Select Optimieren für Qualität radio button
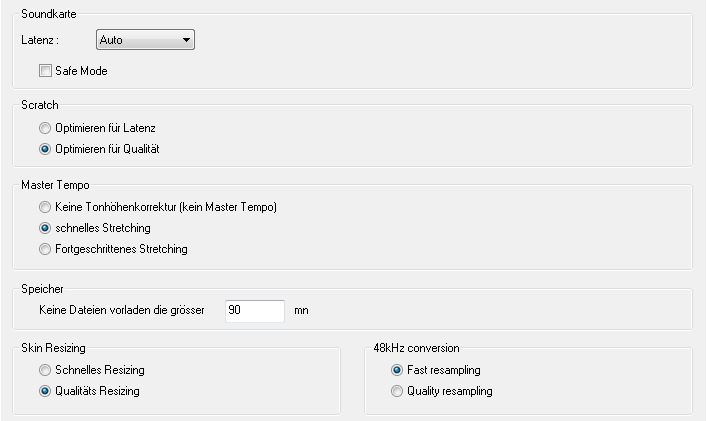707x421 pixels. pyautogui.click(x=44, y=149)
